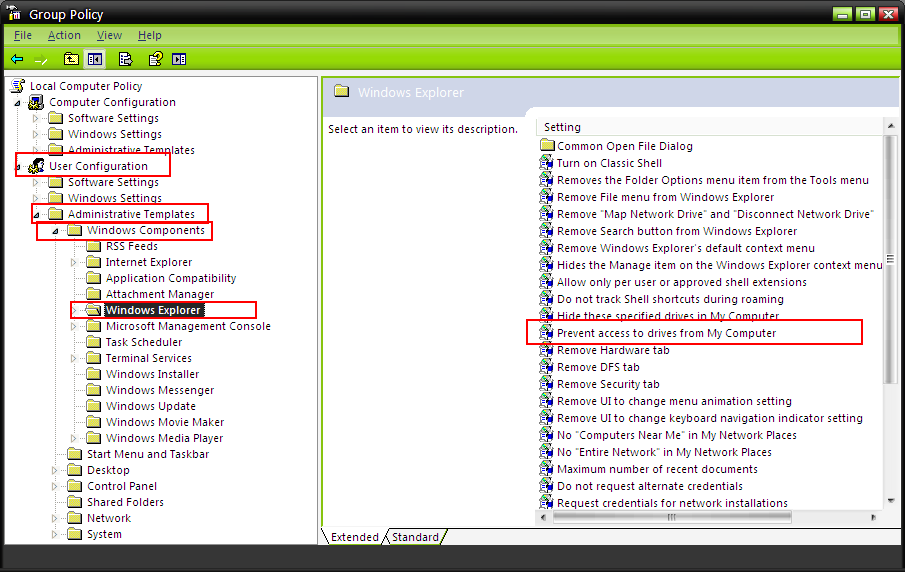Click the Group Policy title bar icon
Image resolution: width=905 pixels, height=572 pixels.
14,13
